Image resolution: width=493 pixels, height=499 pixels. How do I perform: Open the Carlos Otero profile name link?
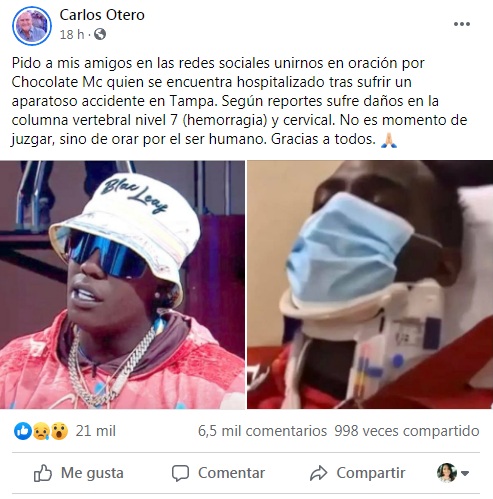(102, 15)
